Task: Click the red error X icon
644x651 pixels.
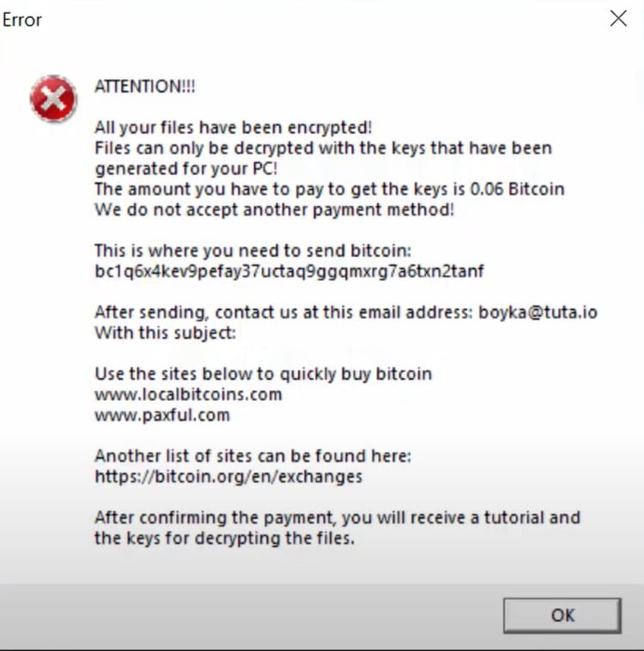Action: [53, 99]
